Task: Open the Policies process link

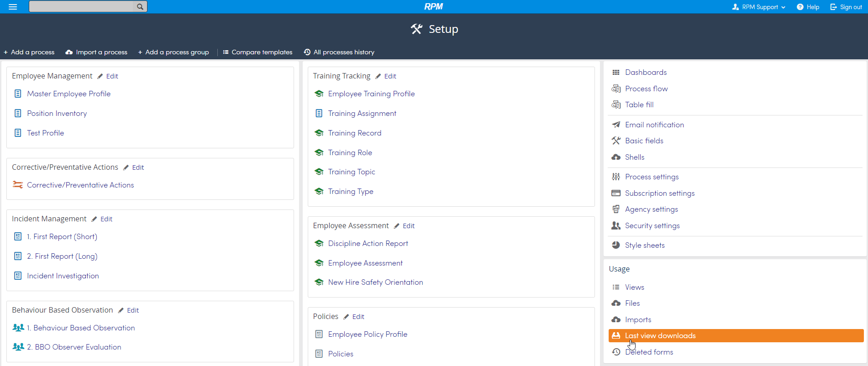Action: (341, 354)
